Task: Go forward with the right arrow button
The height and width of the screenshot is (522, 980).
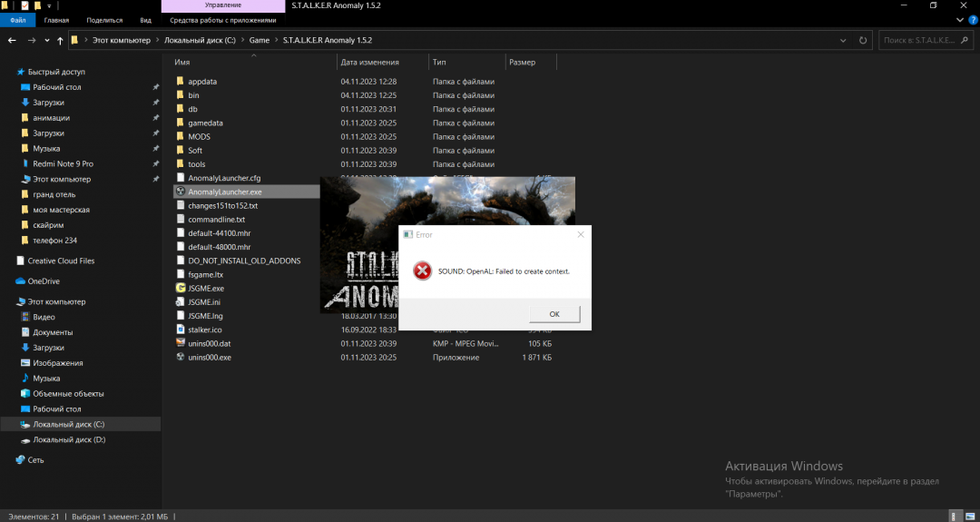Action: point(31,40)
